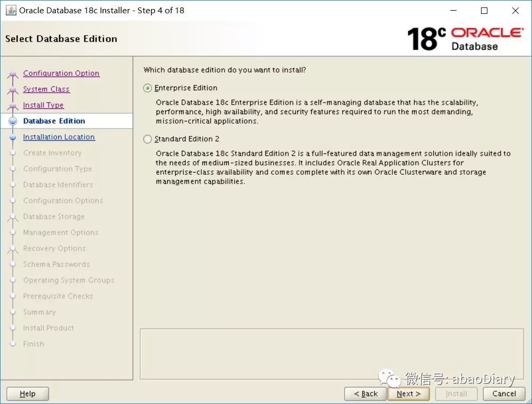The image size is (532, 404).
Task: Click the Back button
Action: pyautogui.click(x=365, y=394)
